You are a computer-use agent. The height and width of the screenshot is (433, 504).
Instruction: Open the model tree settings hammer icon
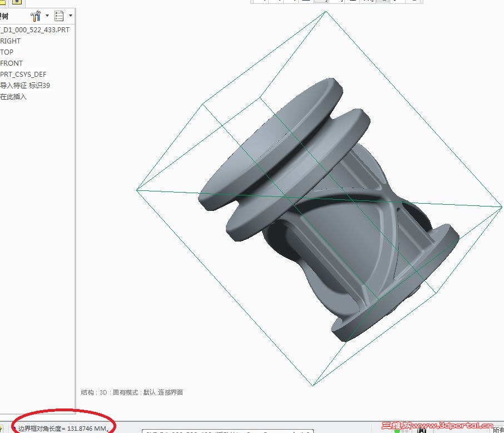coord(36,16)
